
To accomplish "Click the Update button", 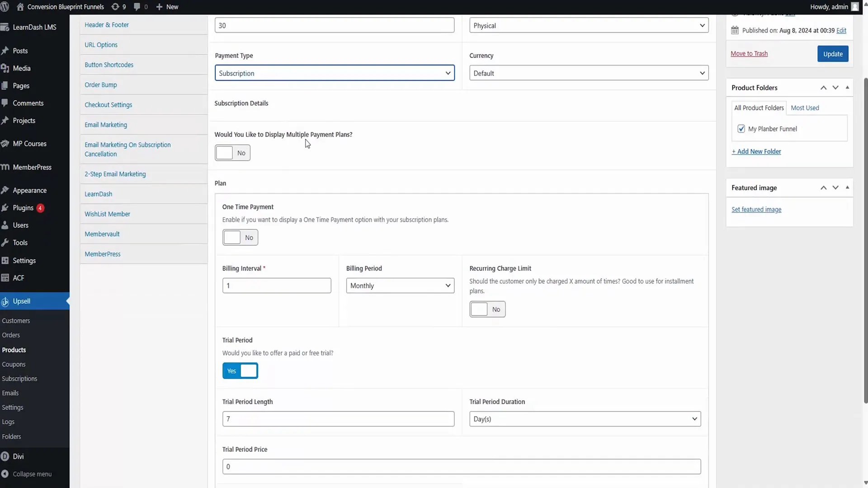I will [x=833, y=54].
